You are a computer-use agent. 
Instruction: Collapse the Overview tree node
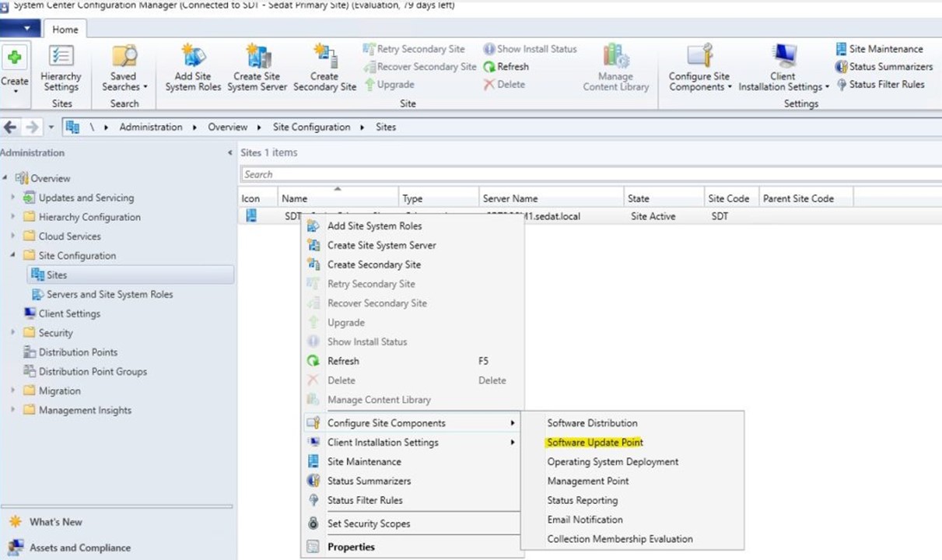[5, 178]
